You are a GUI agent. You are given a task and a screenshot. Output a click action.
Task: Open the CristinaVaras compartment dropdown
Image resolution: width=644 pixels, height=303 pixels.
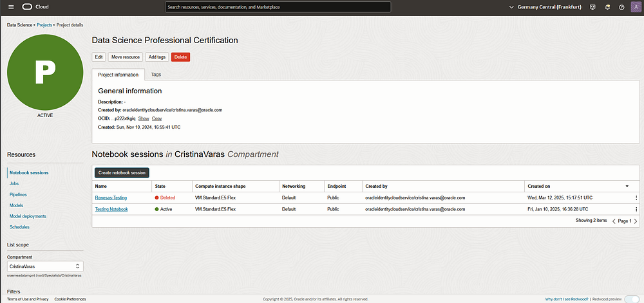point(45,266)
